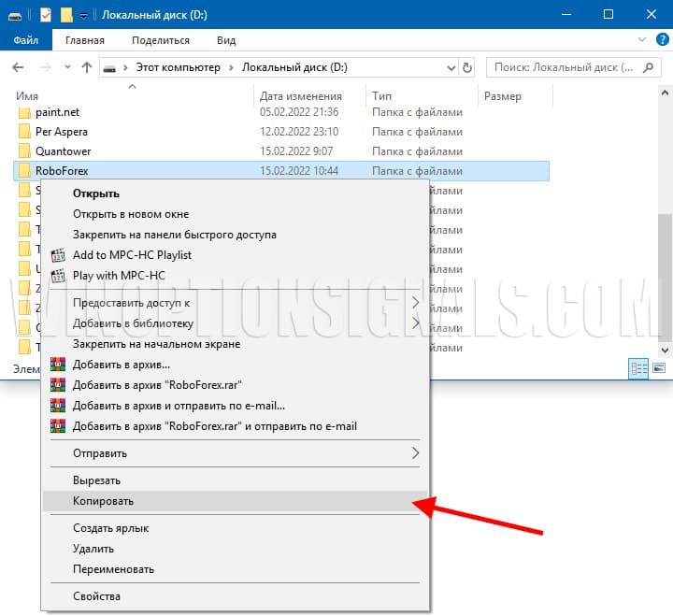This screenshot has height=616, width=673.
Task: Open the Quick Access Toolbar dropdown arrow
Action: (x=83, y=16)
